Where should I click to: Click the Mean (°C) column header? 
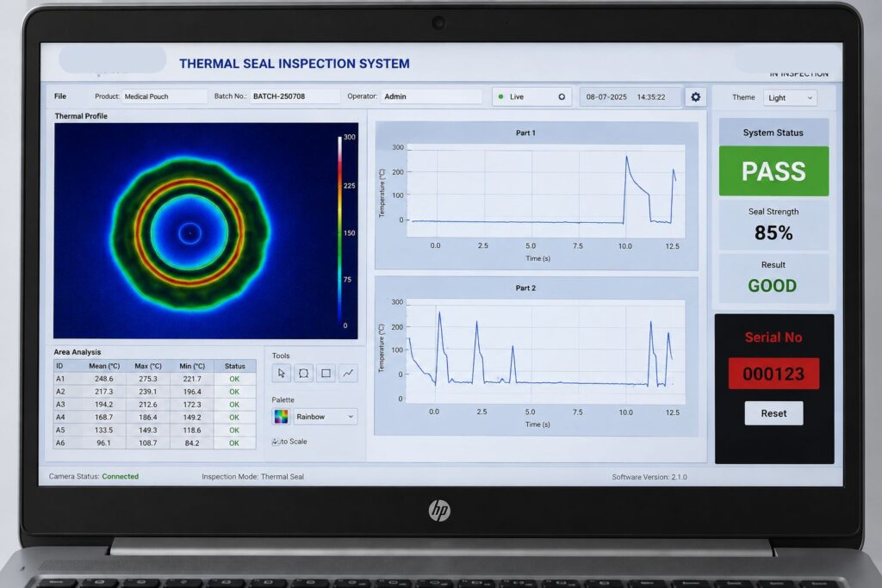104,366
